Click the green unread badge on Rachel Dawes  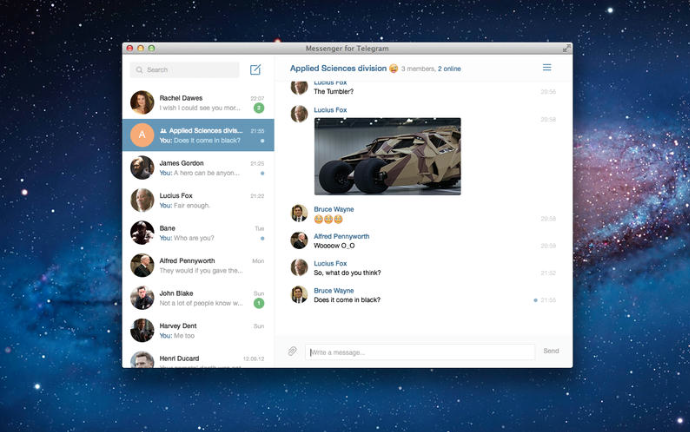pyautogui.click(x=259, y=108)
